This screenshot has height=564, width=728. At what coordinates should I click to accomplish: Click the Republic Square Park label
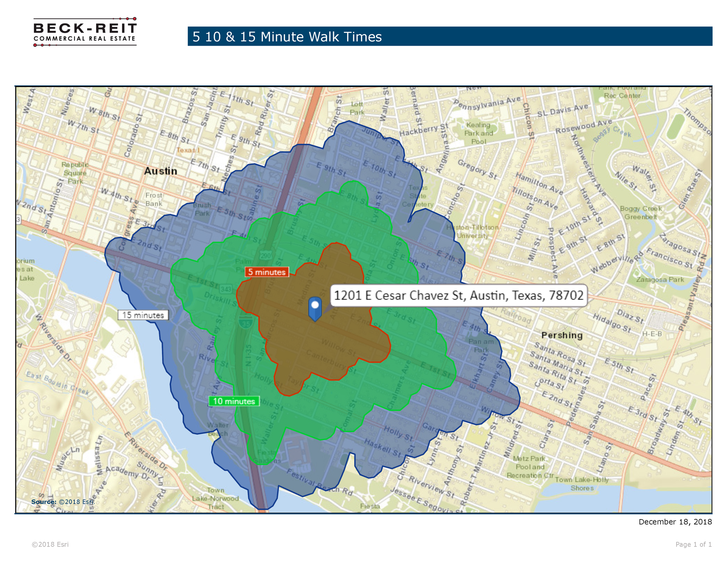click(x=75, y=173)
